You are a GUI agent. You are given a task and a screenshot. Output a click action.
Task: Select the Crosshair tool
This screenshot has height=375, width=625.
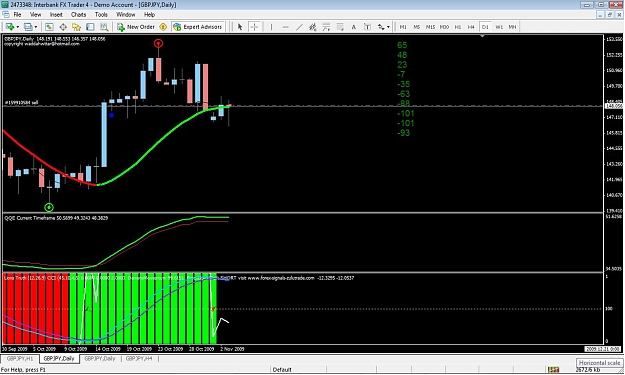[x=254, y=27]
